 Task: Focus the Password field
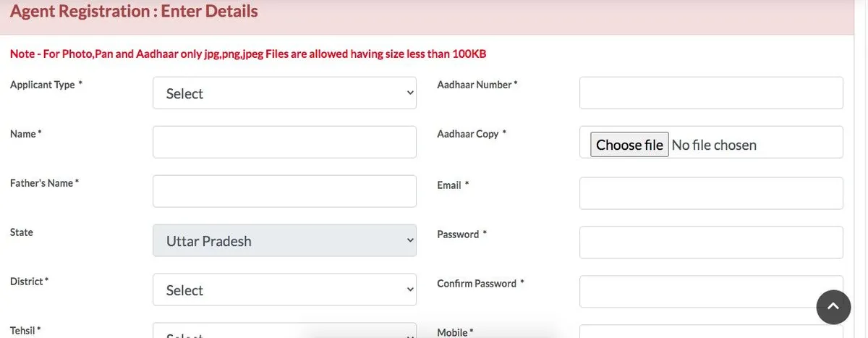pyautogui.click(x=711, y=243)
